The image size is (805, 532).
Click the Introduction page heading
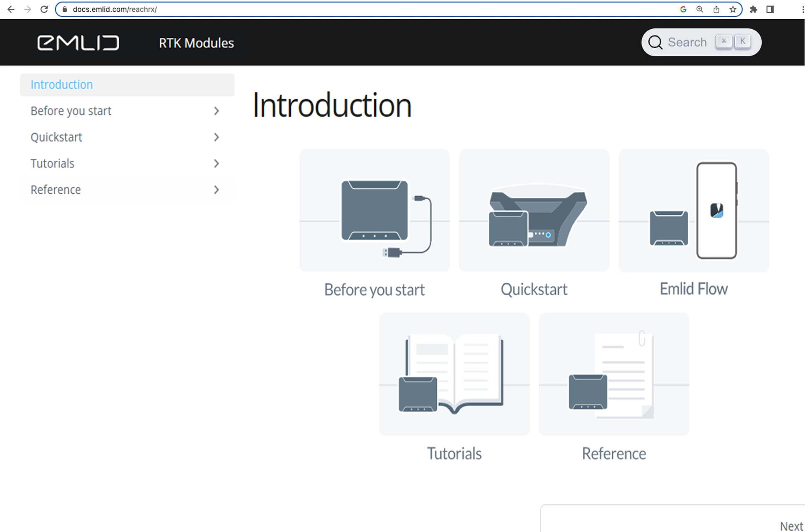(332, 105)
